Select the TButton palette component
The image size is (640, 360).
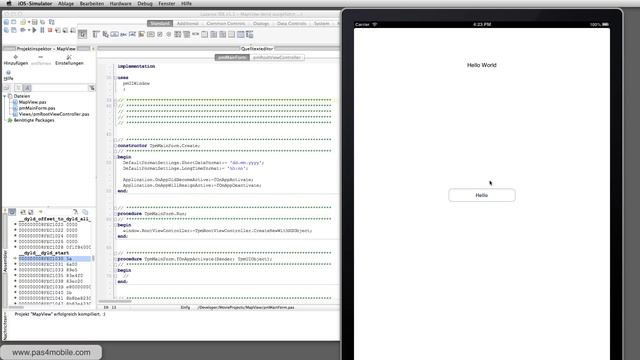click(x=115, y=34)
